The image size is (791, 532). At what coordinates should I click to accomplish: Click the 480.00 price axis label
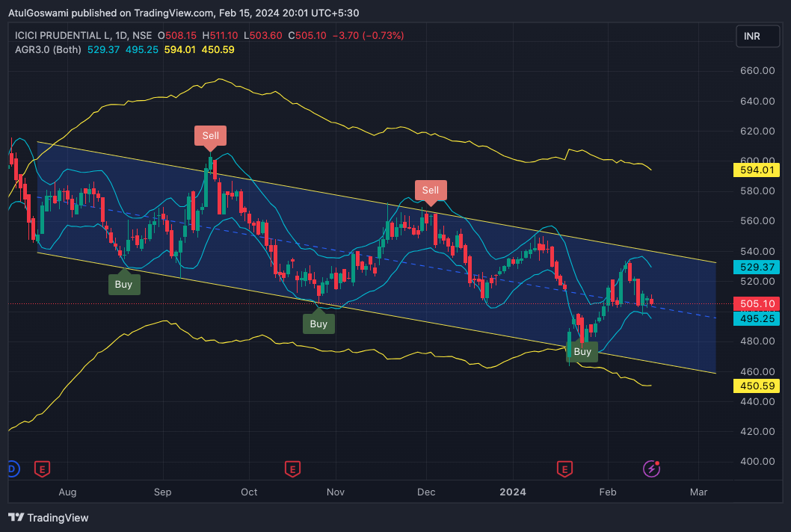(x=757, y=341)
